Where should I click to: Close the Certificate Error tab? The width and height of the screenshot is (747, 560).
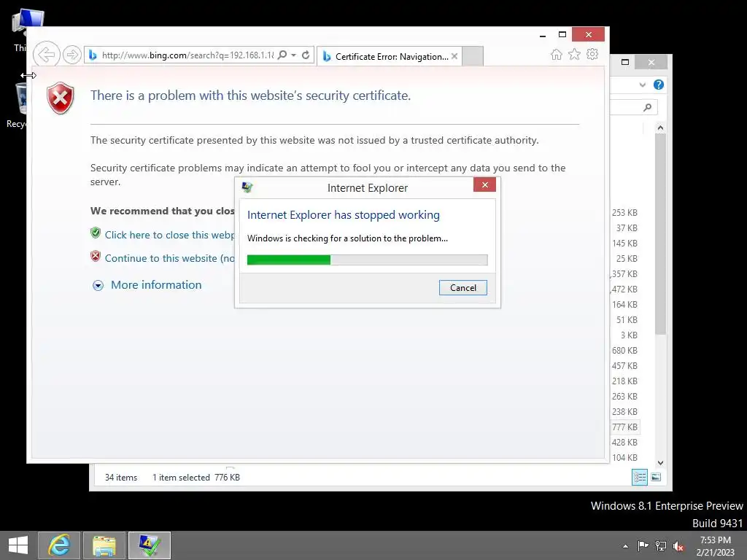click(454, 56)
